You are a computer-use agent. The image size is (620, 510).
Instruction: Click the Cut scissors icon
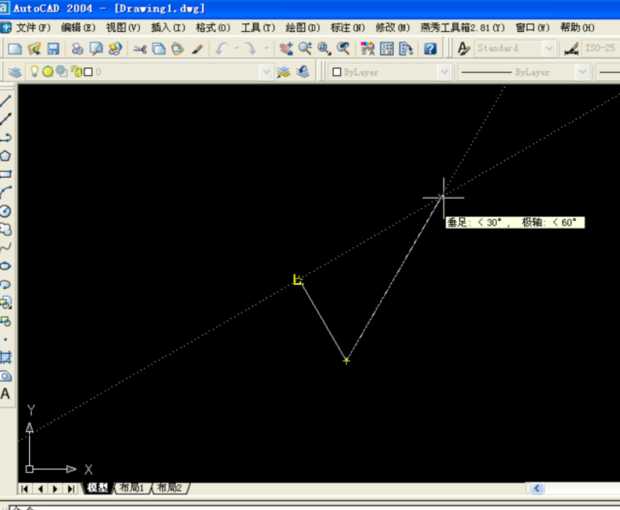tap(140, 49)
